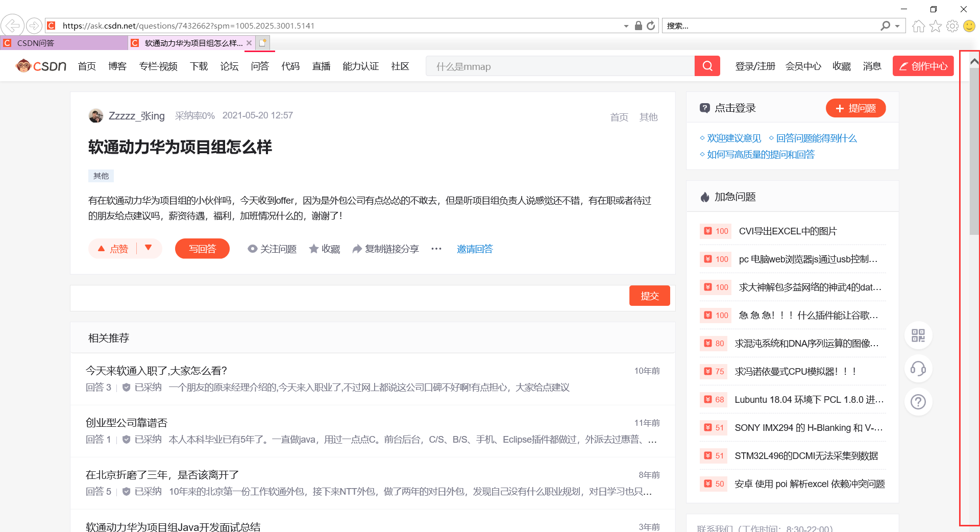Click the refresh page icon
Viewport: 980px width, 532px height.
pyautogui.click(x=651, y=26)
